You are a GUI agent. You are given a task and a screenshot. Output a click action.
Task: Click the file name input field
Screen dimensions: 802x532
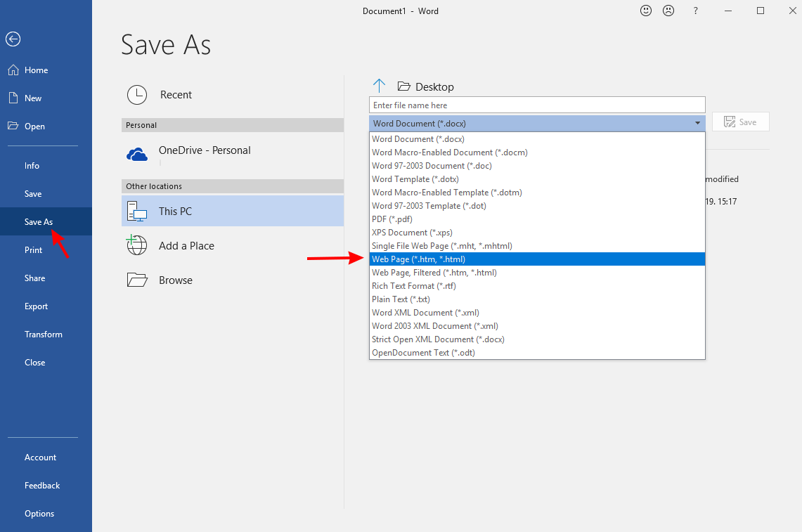tap(537, 105)
